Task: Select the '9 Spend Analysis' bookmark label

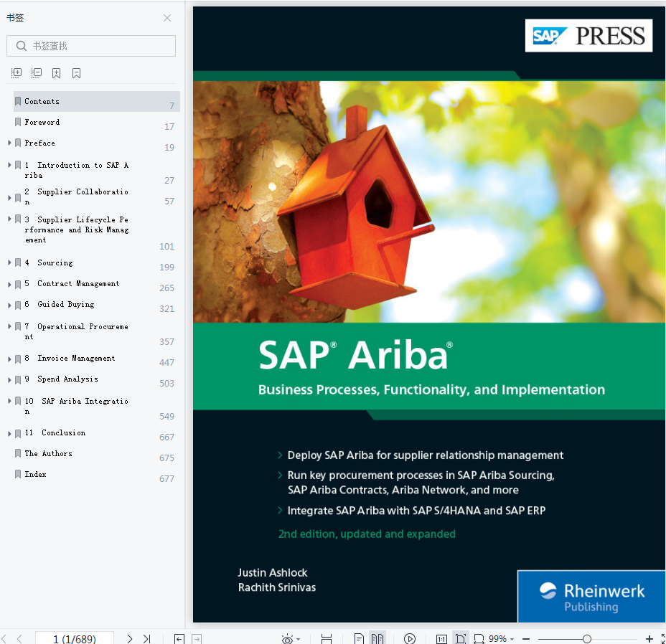Action: [x=62, y=379]
